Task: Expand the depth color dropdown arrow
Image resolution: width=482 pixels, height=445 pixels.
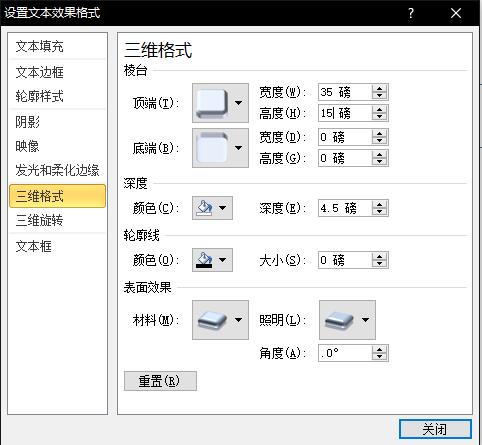Action: [223, 208]
